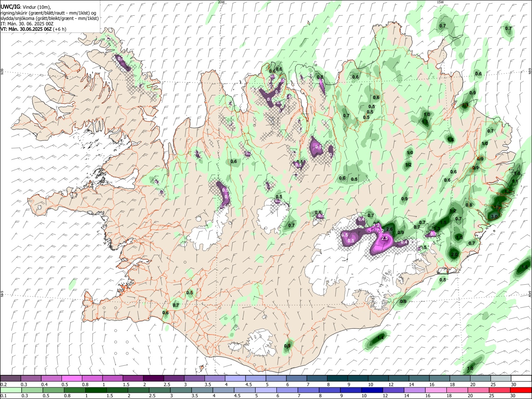Click the bright pink swatch between 0.5 and 0.8

tap(71, 379)
